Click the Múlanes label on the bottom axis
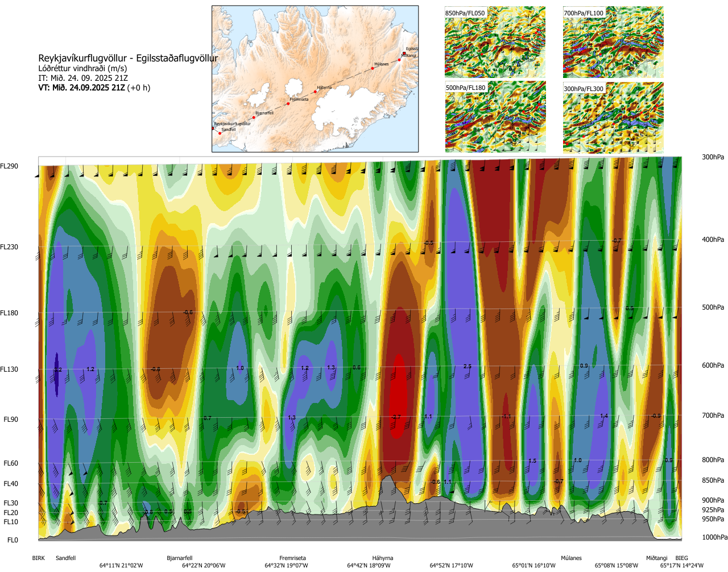The image size is (728, 572). [x=572, y=558]
